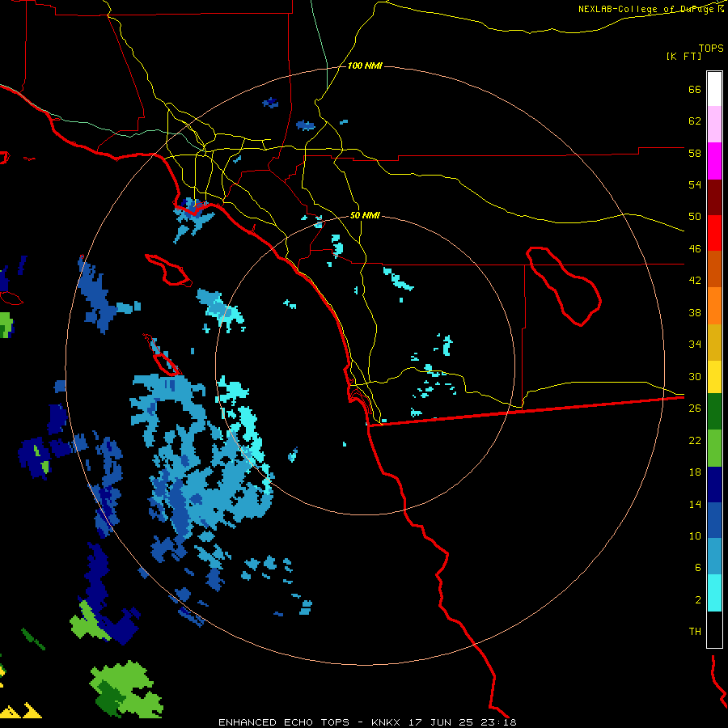Click the bright red legend color band

(714, 233)
